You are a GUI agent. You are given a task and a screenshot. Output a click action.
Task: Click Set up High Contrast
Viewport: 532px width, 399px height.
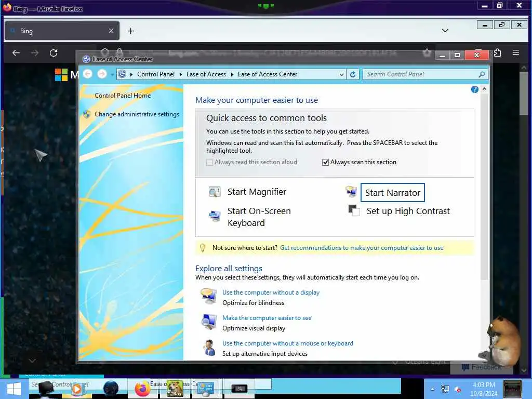(408, 211)
